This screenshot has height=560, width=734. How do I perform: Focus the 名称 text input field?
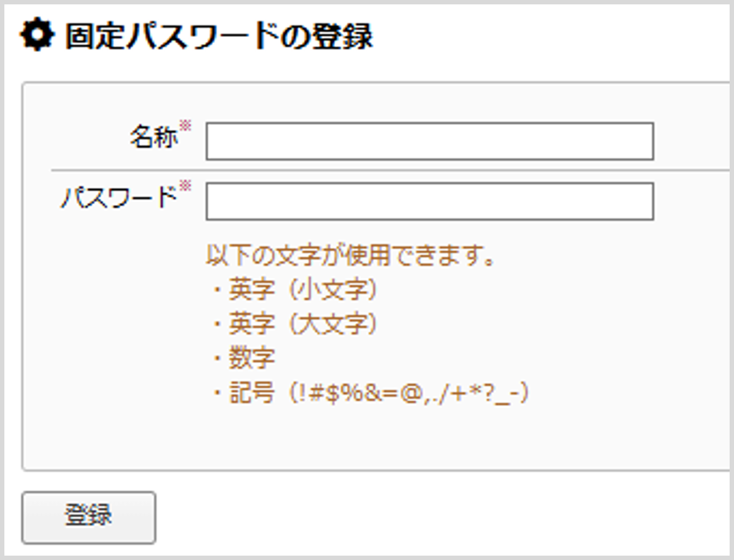tap(429, 142)
